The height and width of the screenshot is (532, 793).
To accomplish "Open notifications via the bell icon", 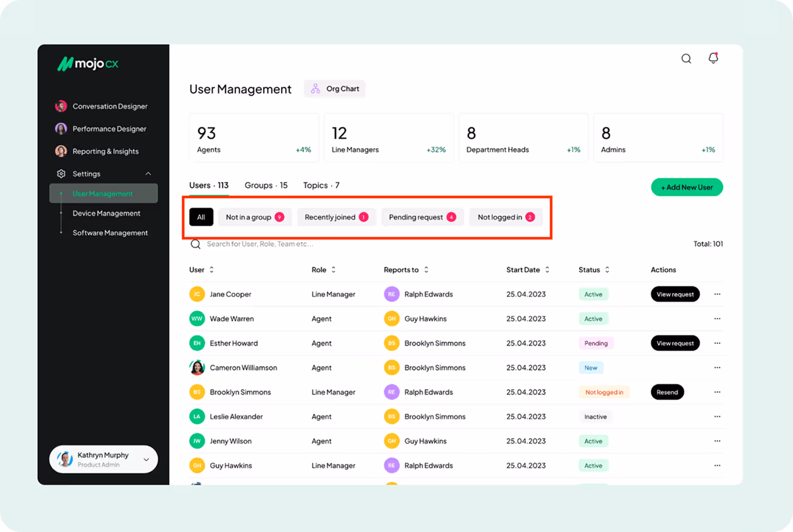I will point(713,58).
